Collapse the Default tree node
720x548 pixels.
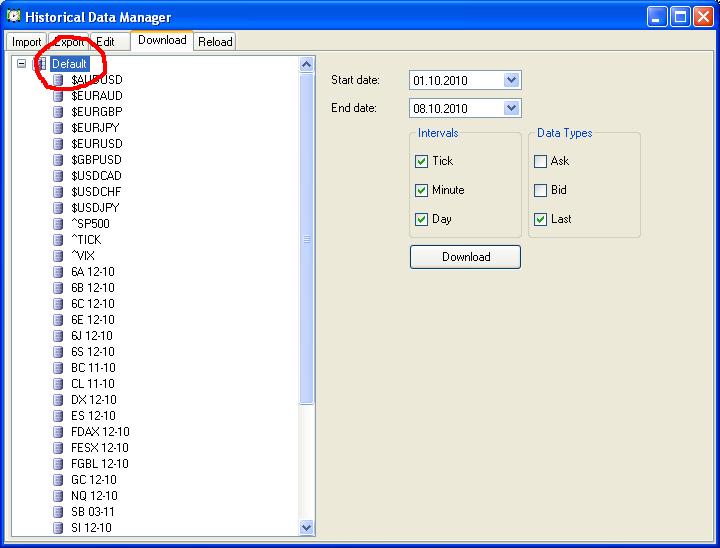pos(22,63)
